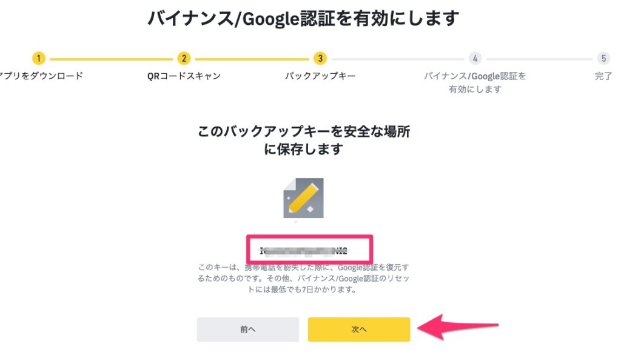Click the progress line between steps 2 and 3
This screenshot has width=621, height=364.
click(252, 59)
